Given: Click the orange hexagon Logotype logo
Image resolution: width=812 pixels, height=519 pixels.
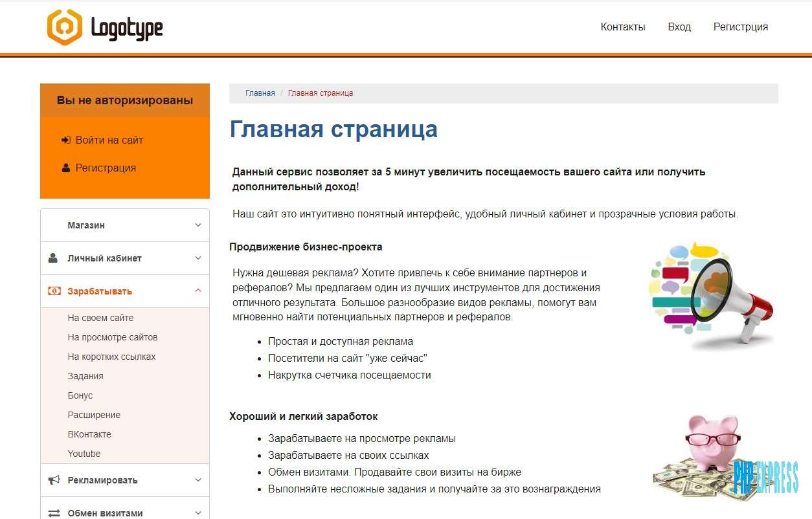Looking at the screenshot, I should click(x=65, y=27).
